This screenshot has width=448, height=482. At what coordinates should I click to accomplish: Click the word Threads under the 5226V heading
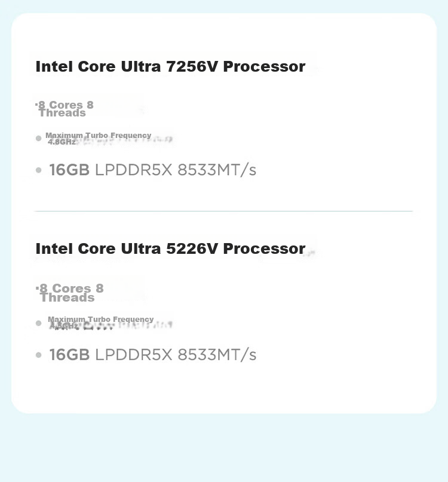point(67,298)
